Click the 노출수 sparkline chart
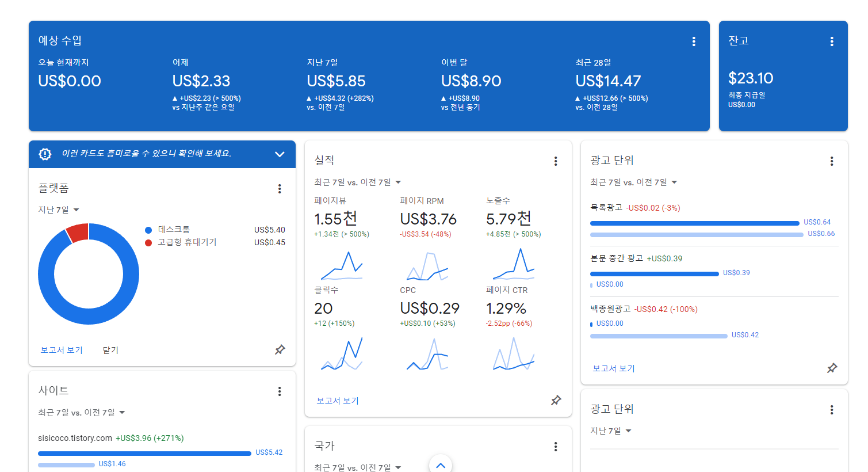This screenshot has width=868, height=472. pos(514,264)
